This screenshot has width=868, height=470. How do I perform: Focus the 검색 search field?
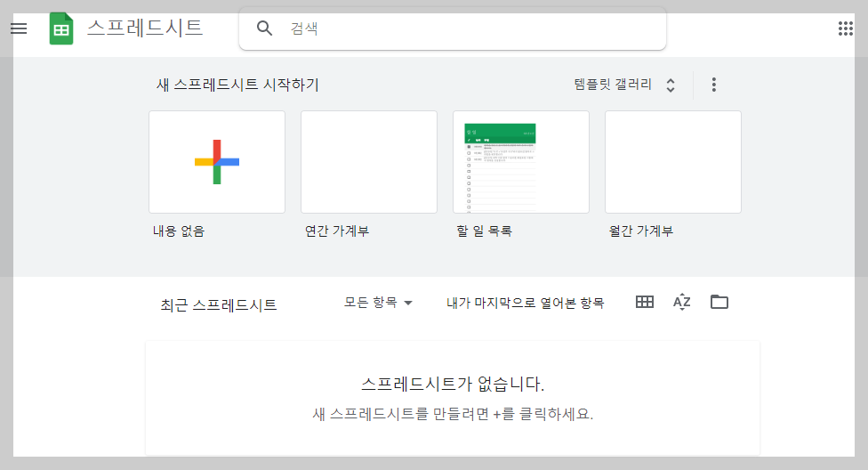coord(453,28)
